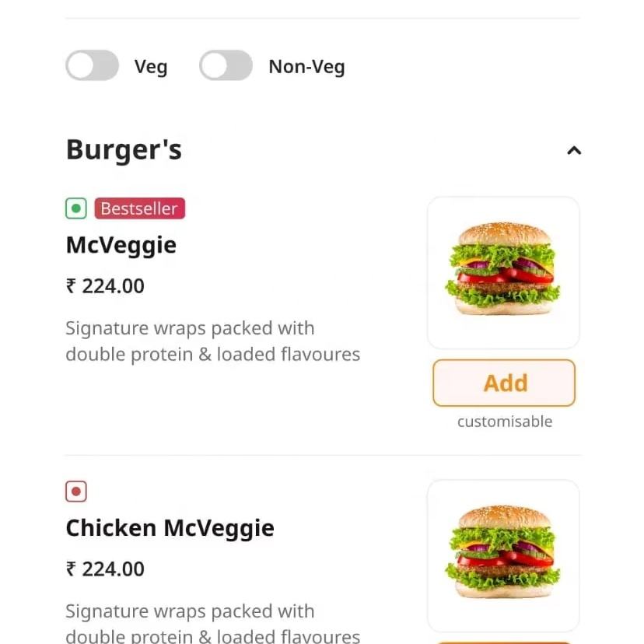Click the Chicken McVeggie description text
The image size is (644, 644).
click(212, 623)
